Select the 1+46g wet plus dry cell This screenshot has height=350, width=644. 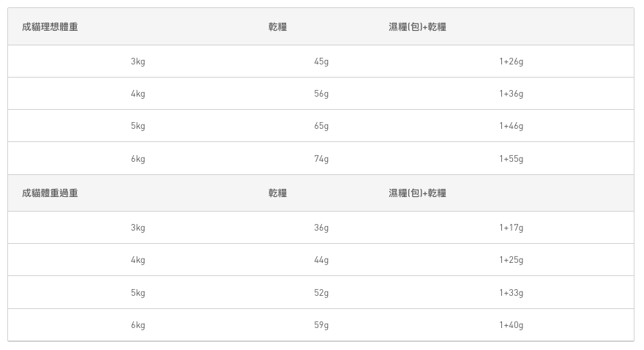click(x=511, y=126)
